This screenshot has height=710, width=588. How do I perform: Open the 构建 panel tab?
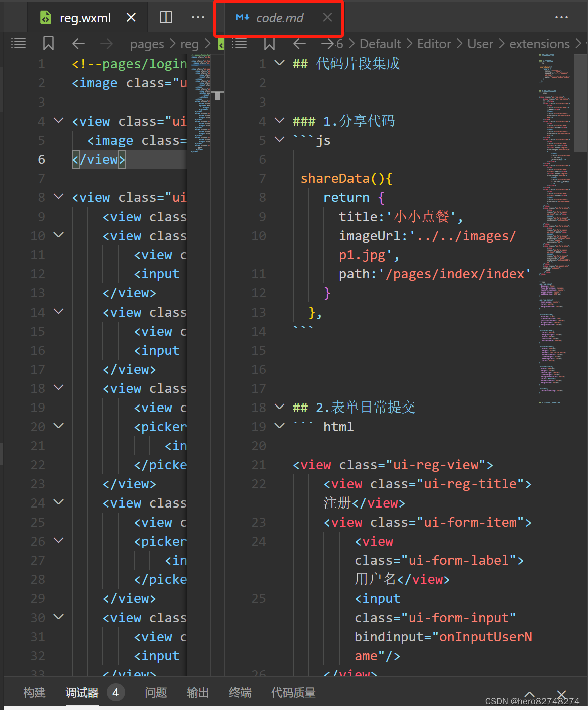coord(34,693)
